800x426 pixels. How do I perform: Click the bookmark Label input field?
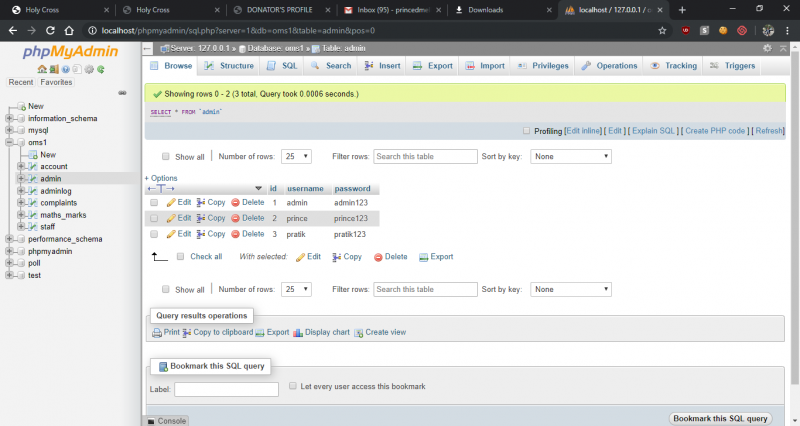click(226, 389)
